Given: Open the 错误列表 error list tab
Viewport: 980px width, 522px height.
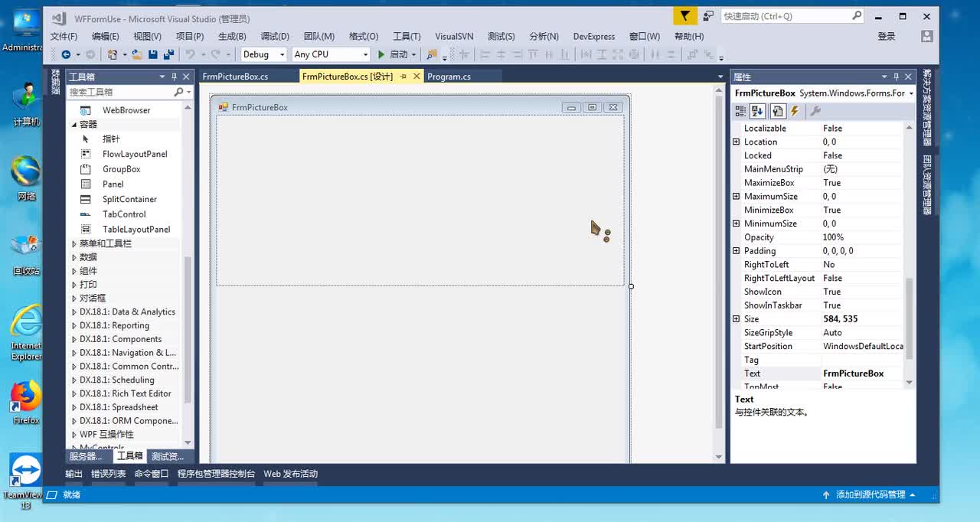Looking at the screenshot, I should click(108, 474).
